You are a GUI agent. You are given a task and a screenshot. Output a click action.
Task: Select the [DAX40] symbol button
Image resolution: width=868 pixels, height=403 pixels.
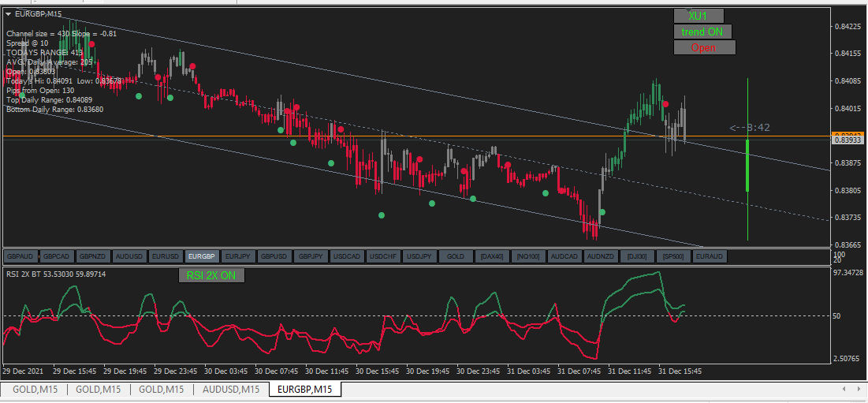click(x=492, y=256)
